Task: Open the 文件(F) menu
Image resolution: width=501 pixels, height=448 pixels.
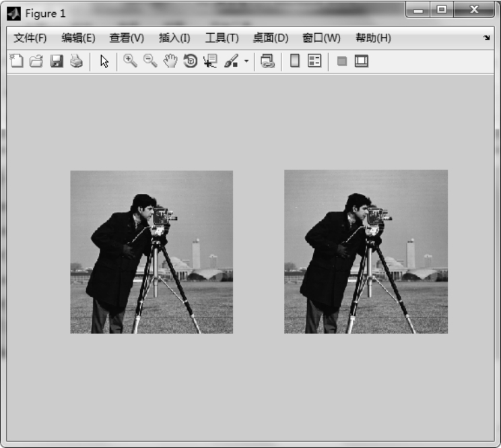Action: [x=30, y=38]
